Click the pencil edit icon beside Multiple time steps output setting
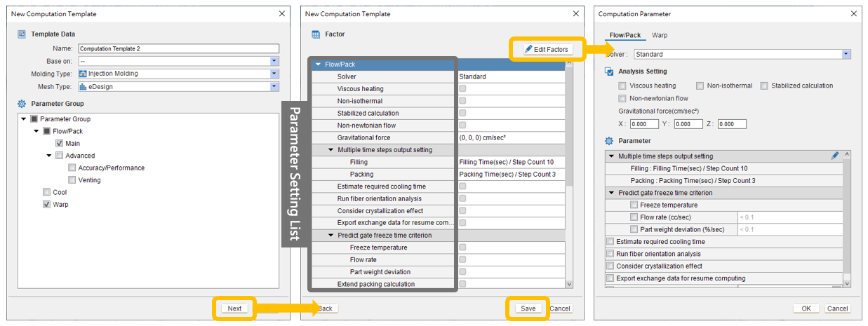Image resolution: width=868 pixels, height=326 pixels. pos(834,156)
